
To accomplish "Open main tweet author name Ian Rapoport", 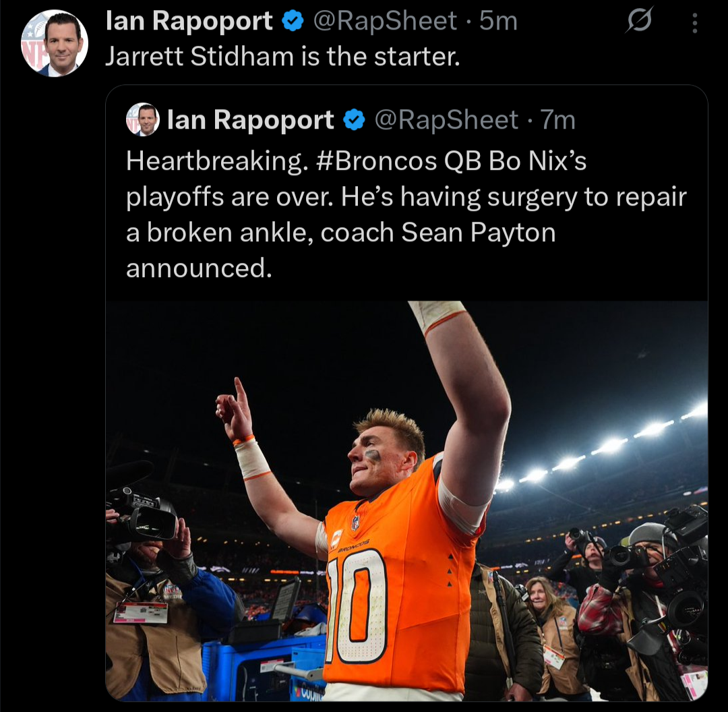I will pyautogui.click(x=189, y=22).
